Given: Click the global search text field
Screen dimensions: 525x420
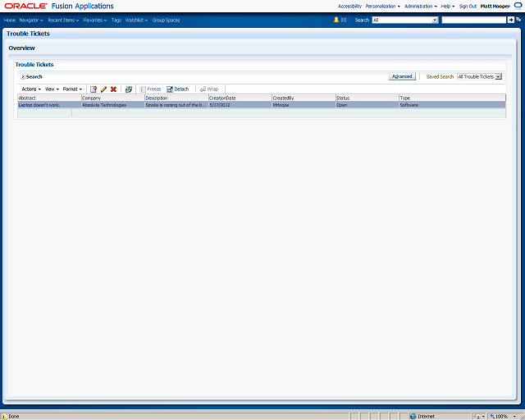Looking at the screenshot, I should pos(474,20).
